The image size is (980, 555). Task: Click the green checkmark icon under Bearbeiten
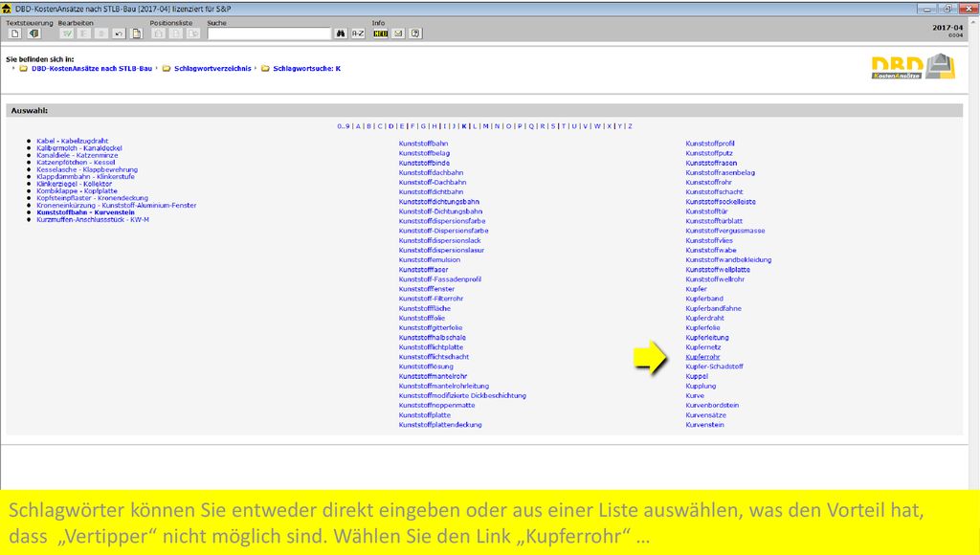coord(66,33)
